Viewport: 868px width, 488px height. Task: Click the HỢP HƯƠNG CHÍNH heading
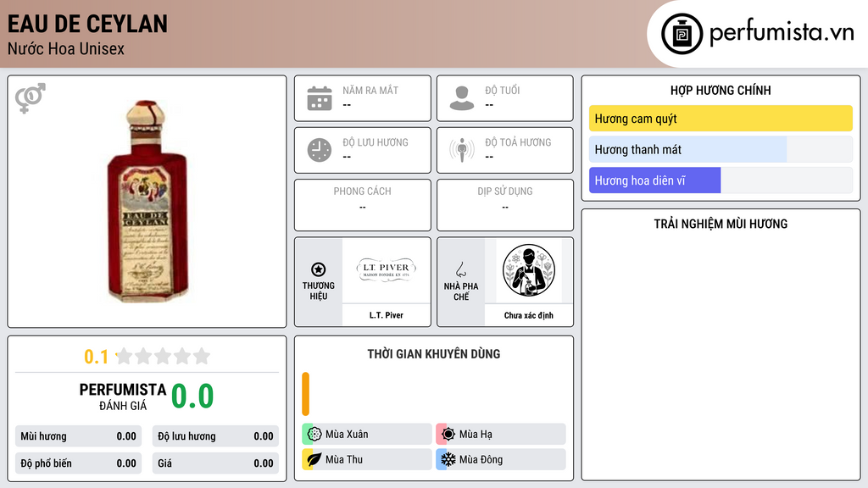tap(721, 90)
